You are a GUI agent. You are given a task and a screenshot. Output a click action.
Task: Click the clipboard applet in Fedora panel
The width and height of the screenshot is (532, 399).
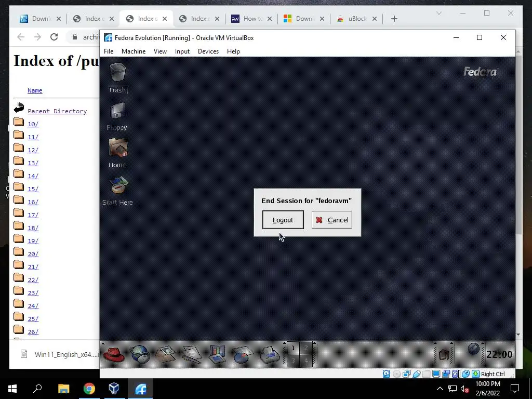(x=444, y=354)
